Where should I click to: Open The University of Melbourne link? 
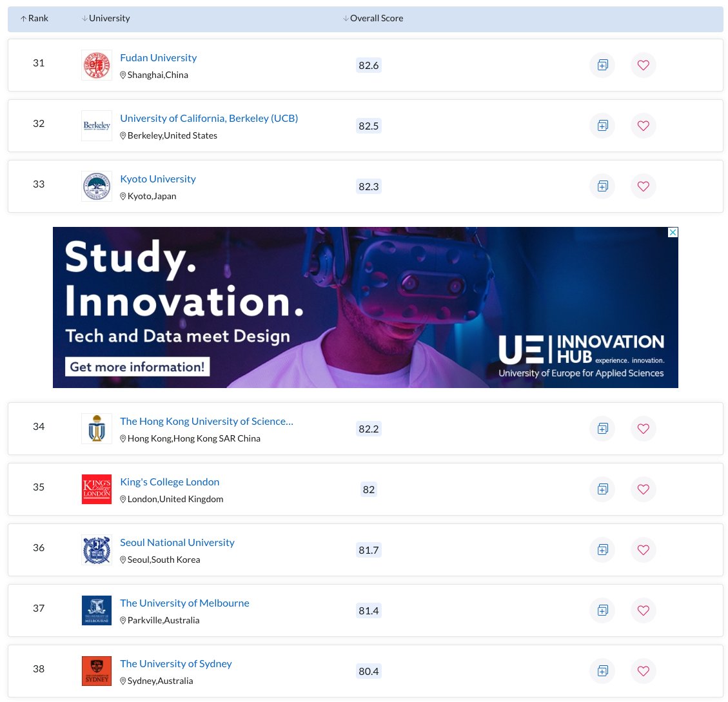coord(184,603)
